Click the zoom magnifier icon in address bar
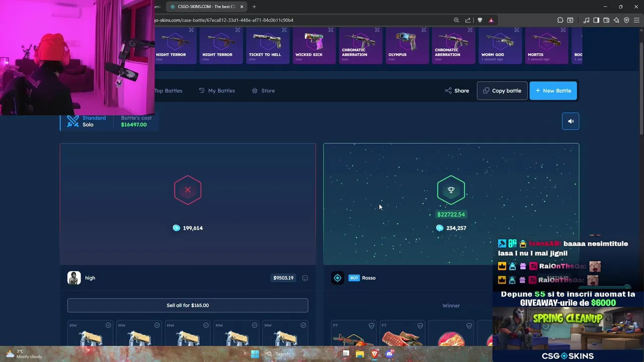 pyautogui.click(x=456, y=20)
